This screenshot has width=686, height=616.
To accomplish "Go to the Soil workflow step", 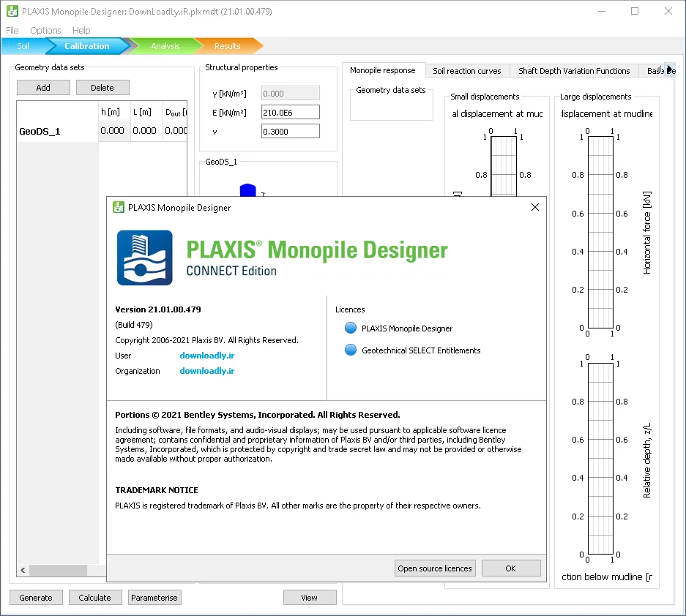I will tap(23, 46).
